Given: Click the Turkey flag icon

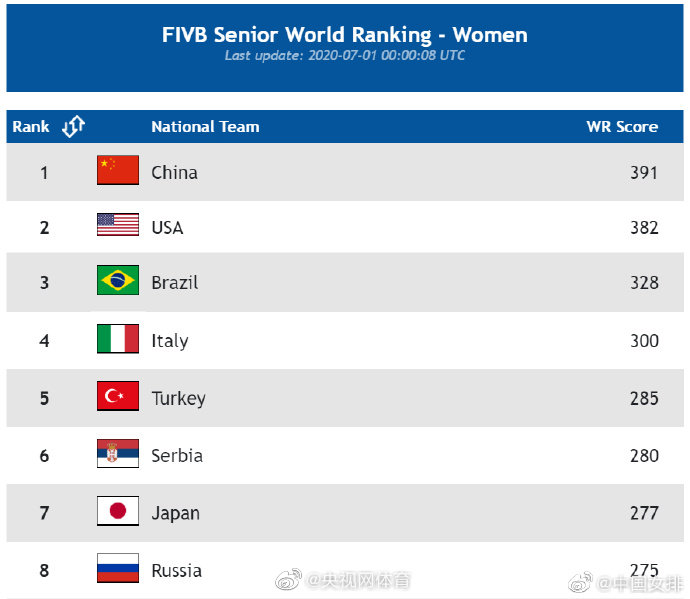Looking at the screenshot, I should (x=118, y=396).
